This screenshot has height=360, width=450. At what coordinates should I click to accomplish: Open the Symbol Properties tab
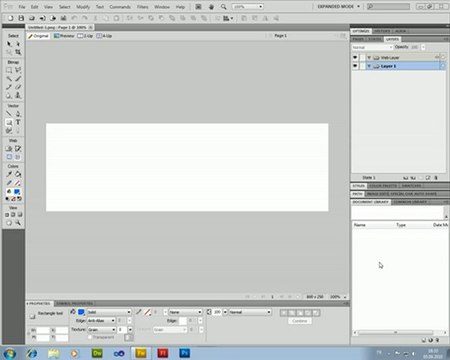pos(74,303)
